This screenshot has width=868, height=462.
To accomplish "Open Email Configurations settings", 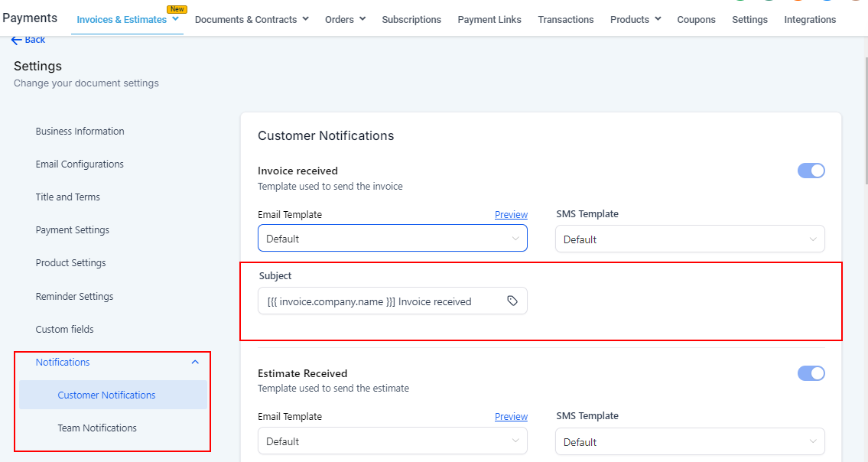I will [80, 164].
